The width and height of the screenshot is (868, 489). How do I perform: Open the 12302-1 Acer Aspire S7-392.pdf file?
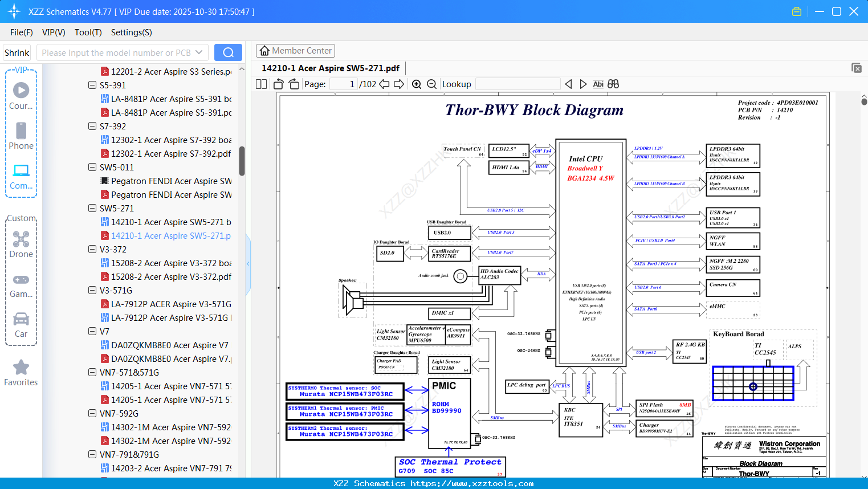[x=166, y=153]
